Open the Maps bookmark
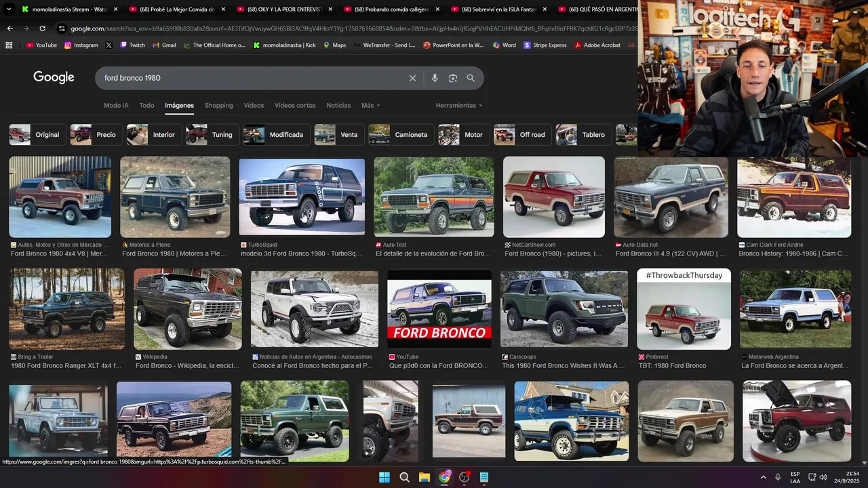868x488 pixels. click(x=334, y=45)
